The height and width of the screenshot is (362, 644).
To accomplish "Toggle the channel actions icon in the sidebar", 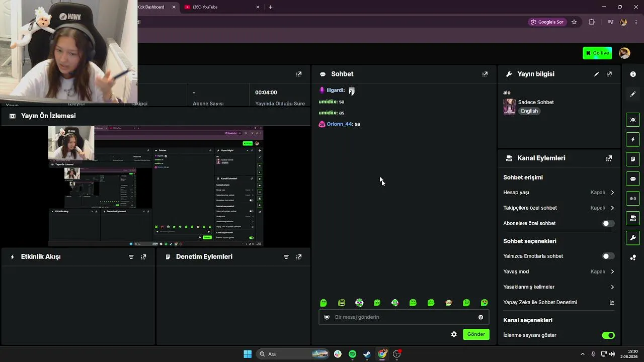I will tap(633, 218).
